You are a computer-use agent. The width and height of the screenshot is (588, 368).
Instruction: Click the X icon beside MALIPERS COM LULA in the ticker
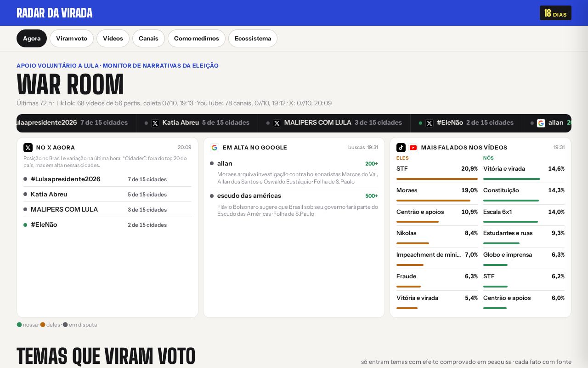(277, 123)
